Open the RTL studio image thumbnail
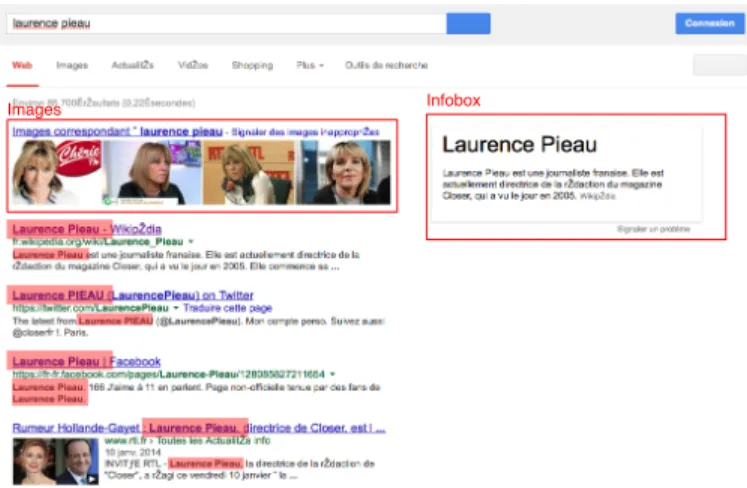Image resolution: width=747 pixels, height=488 pixels. 248,173
